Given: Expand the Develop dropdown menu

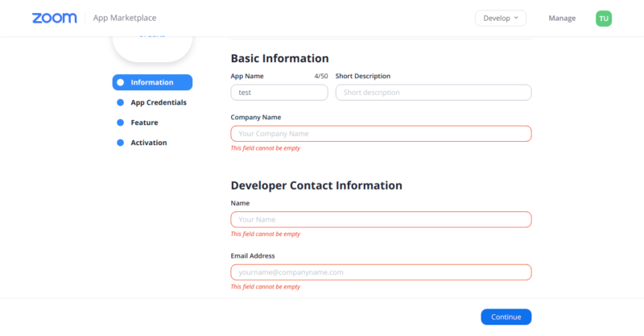Looking at the screenshot, I should point(500,18).
